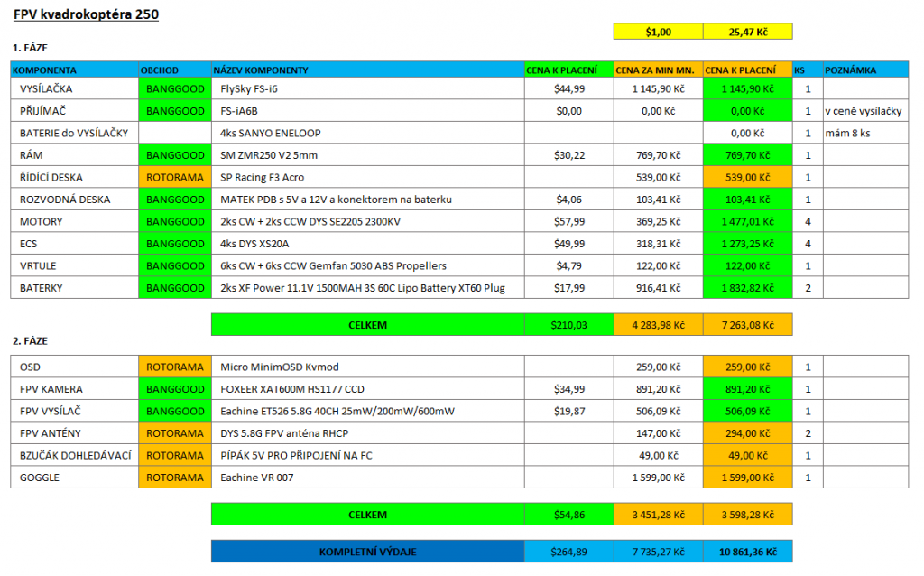924x576 pixels.
Task: Select the 'BATERIE do VYSÍLAČKY' row label
Action: click(x=74, y=134)
